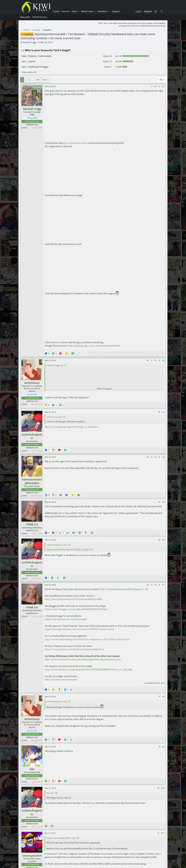Click the share icon on post #5

159,502
